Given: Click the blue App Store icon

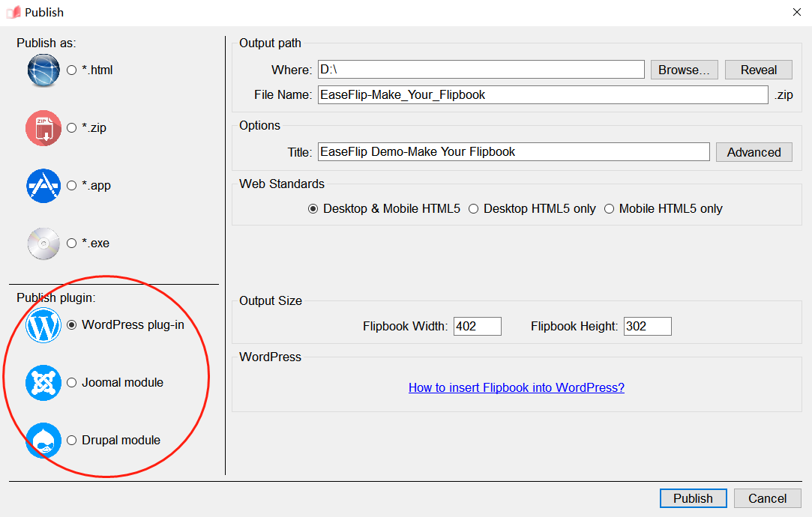Looking at the screenshot, I should (43, 186).
